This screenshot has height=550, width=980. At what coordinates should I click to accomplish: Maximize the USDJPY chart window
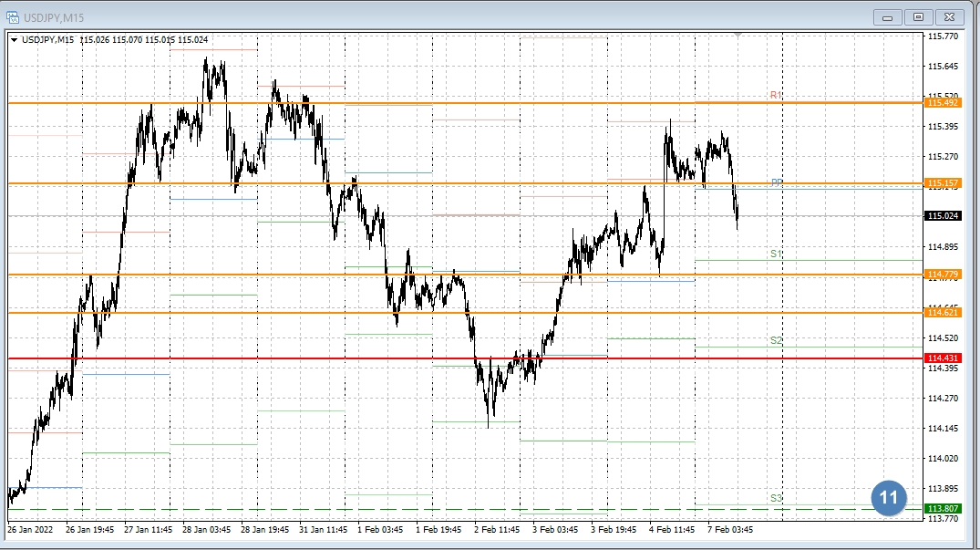[918, 16]
